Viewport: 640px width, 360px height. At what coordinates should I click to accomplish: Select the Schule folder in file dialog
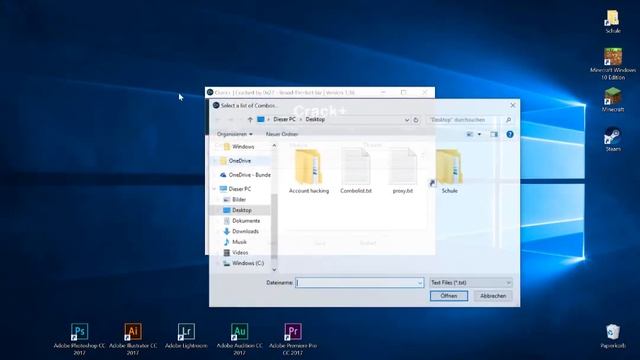pos(449,171)
